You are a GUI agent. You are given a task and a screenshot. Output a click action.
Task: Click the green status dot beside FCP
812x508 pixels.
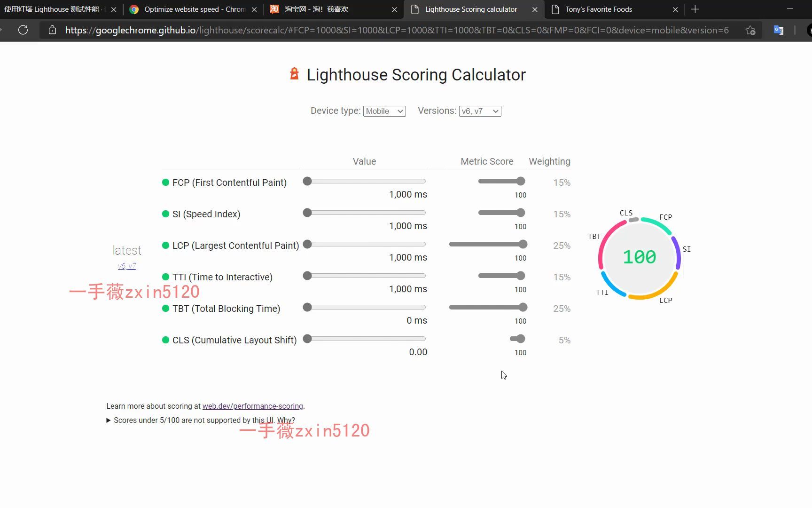[x=165, y=182]
